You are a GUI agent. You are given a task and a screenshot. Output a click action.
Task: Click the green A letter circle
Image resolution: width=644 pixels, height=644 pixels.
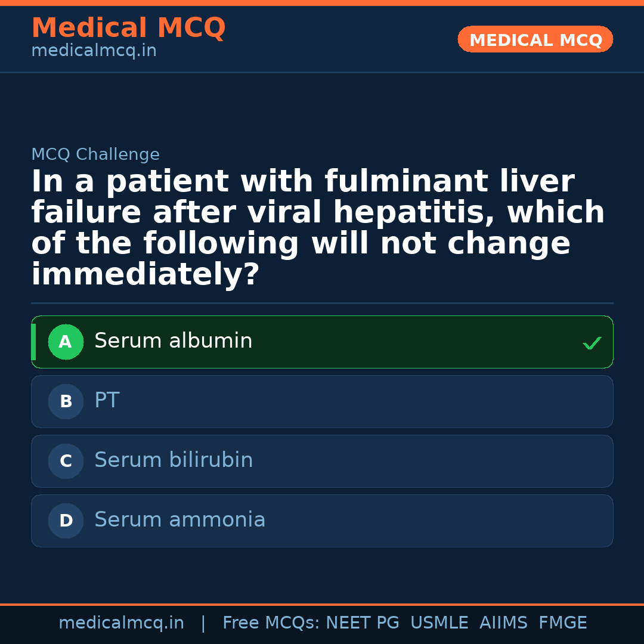[66, 342]
